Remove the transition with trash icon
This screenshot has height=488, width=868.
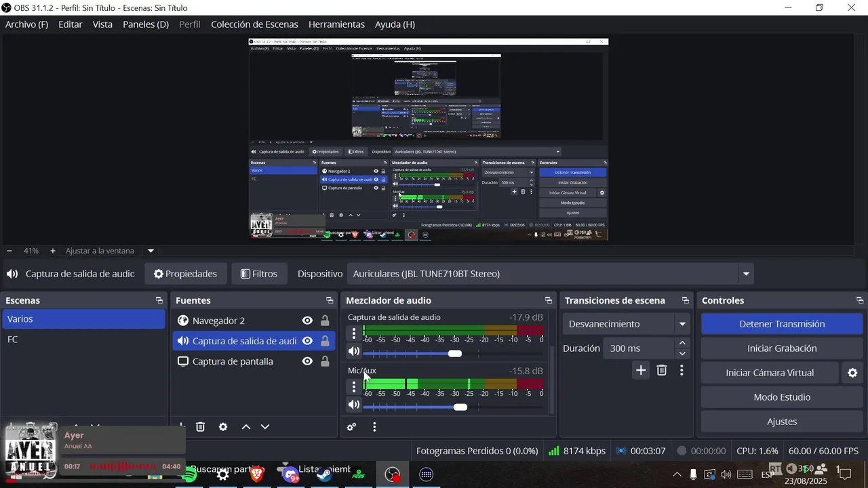tap(662, 370)
